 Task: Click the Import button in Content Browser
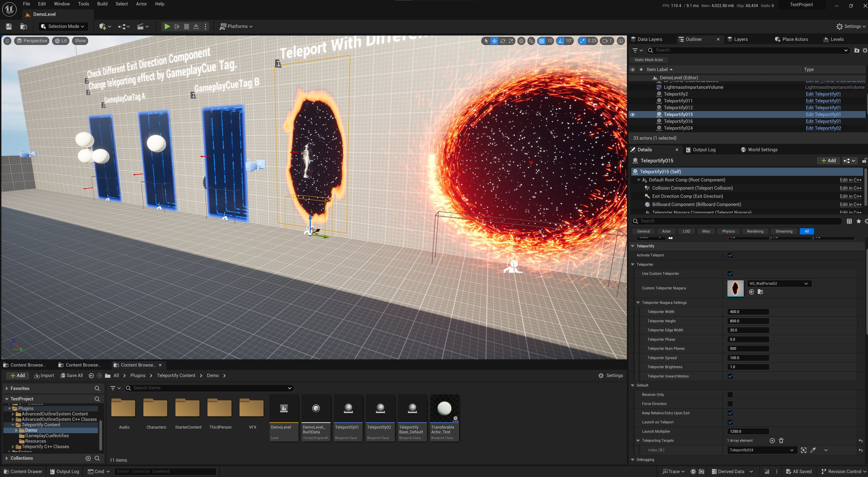(x=44, y=375)
